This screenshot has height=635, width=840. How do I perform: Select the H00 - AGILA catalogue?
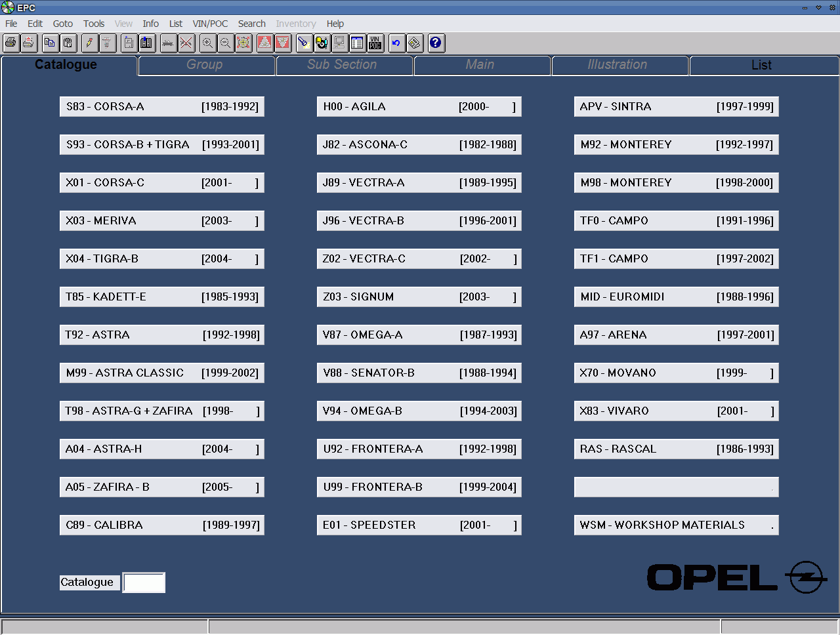(x=419, y=107)
